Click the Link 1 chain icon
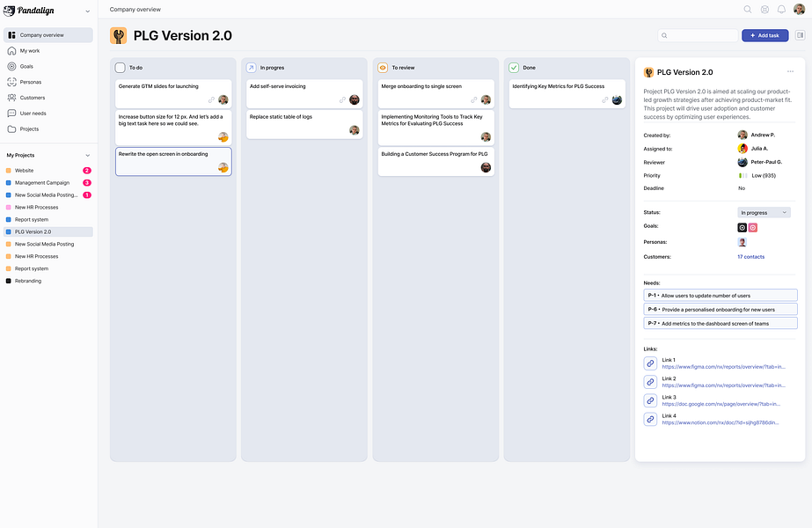The image size is (812, 528). pos(651,363)
